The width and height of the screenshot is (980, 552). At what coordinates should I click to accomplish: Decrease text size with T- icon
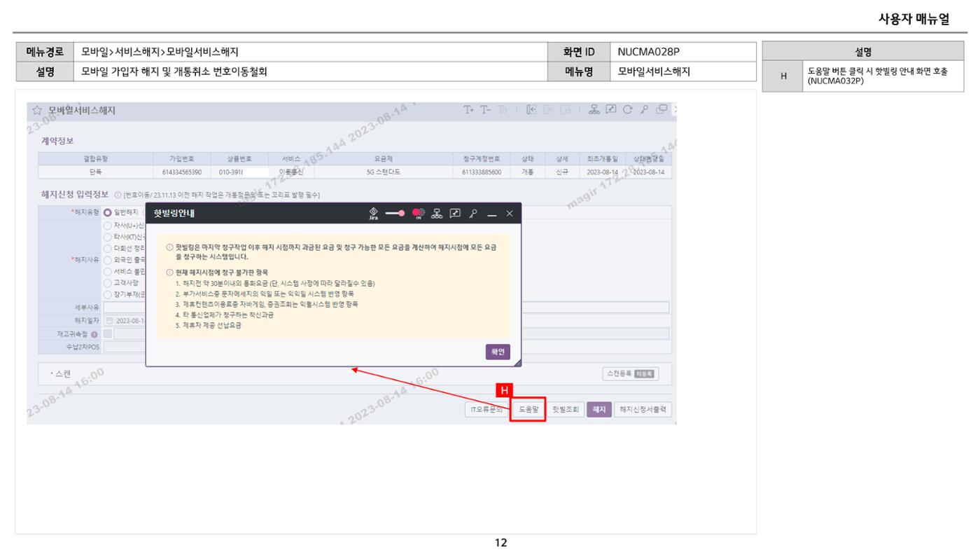pyautogui.click(x=484, y=110)
